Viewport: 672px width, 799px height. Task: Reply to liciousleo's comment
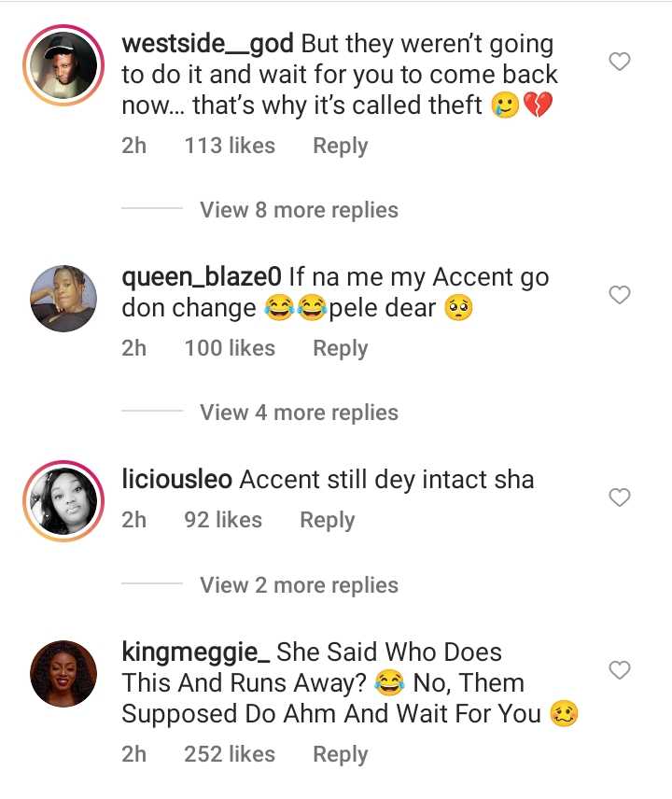(327, 520)
